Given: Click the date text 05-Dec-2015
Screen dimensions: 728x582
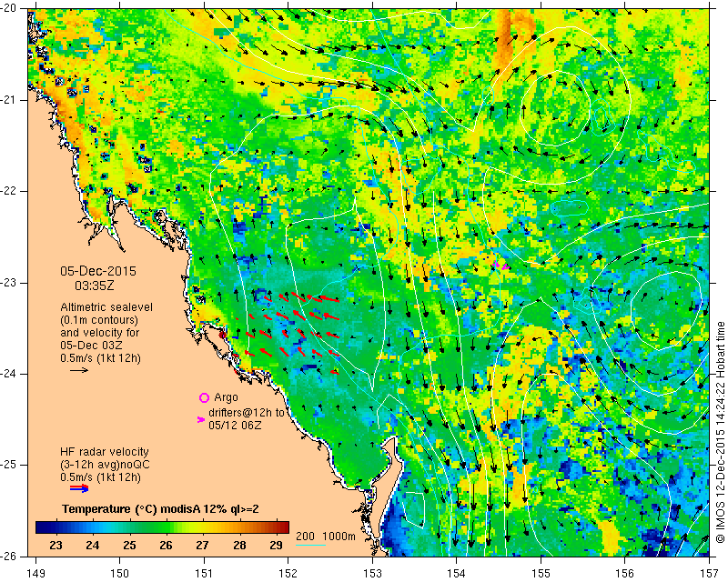Looking at the screenshot, I should (98, 271).
